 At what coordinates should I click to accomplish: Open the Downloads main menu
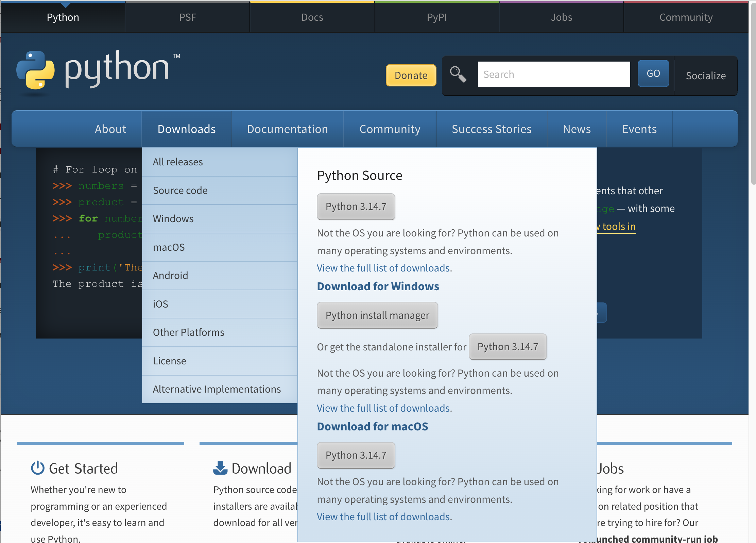187,129
